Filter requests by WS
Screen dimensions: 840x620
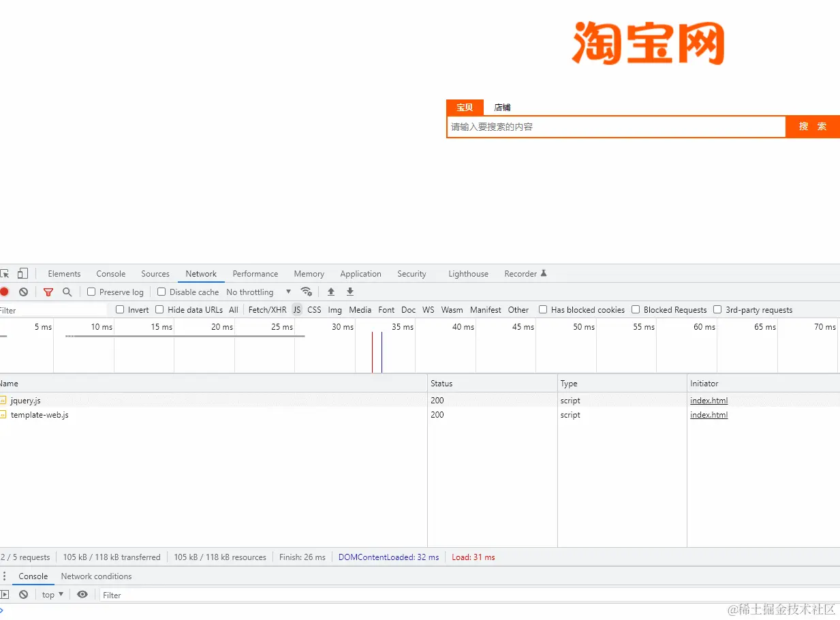coord(428,310)
